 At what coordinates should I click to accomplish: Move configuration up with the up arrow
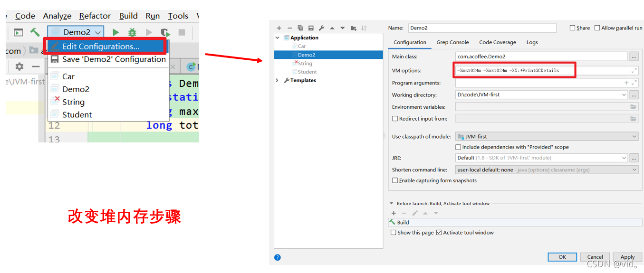(332, 28)
